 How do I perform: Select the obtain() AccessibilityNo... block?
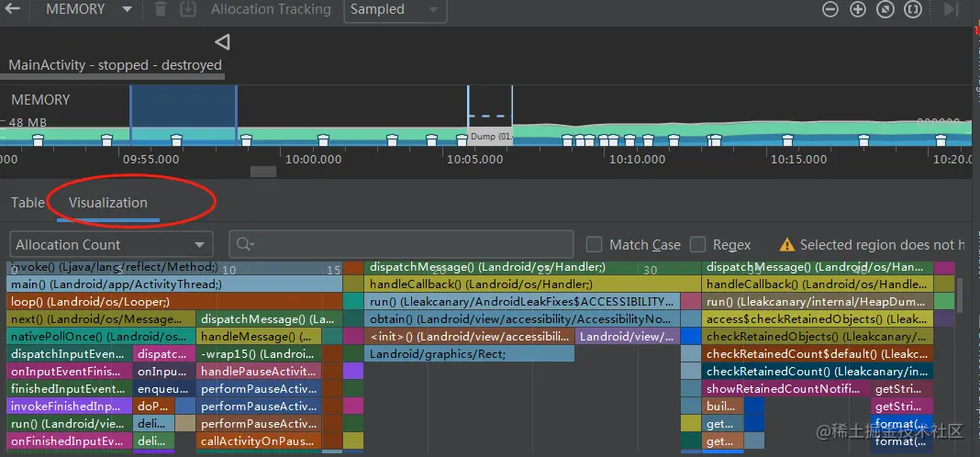point(522,319)
